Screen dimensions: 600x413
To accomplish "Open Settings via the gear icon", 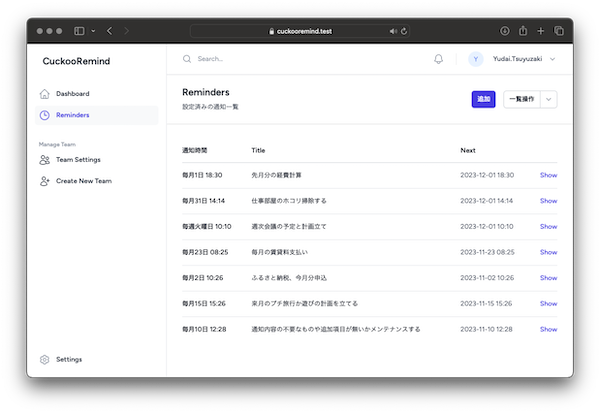I will pyautogui.click(x=44, y=359).
